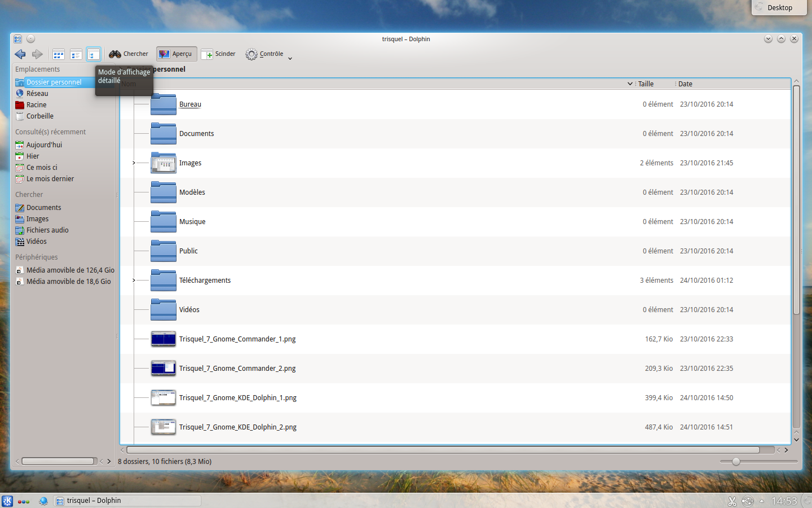Expand the Téléchargements folder tree arrow
Screen dimensions: 812x508
click(134, 281)
